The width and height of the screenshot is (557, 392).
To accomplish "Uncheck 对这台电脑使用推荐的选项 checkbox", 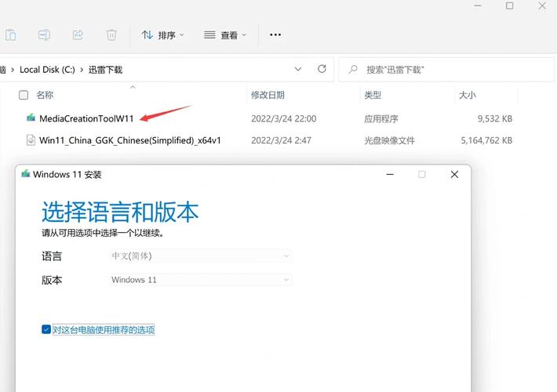I will [x=46, y=329].
